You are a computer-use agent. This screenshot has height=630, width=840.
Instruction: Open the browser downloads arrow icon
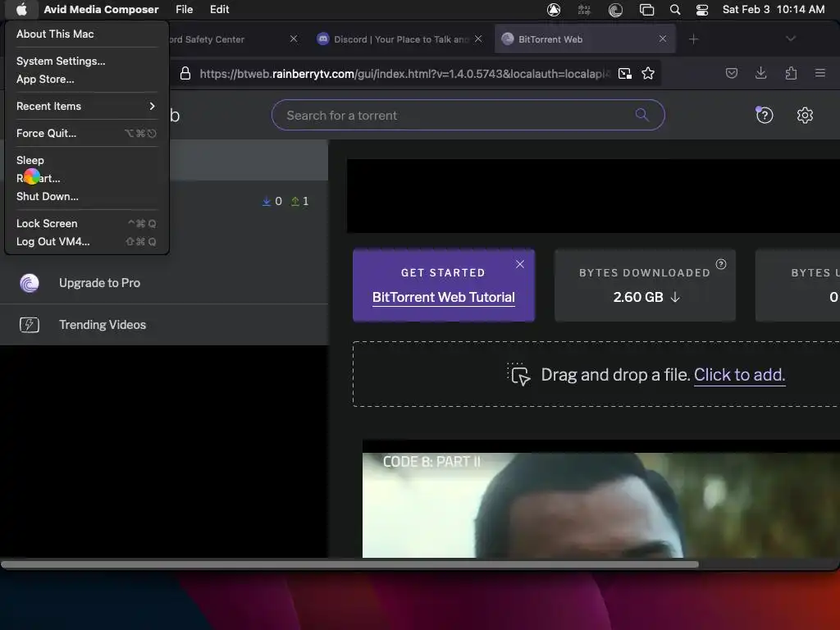pyautogui.click(x=760, y=73)
